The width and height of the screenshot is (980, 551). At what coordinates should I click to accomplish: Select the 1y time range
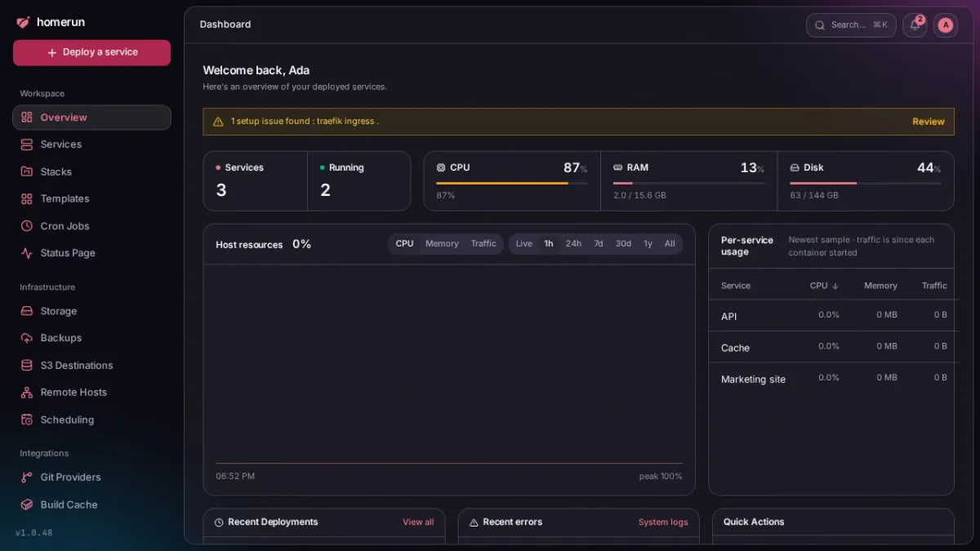click(x=648, y=244)
